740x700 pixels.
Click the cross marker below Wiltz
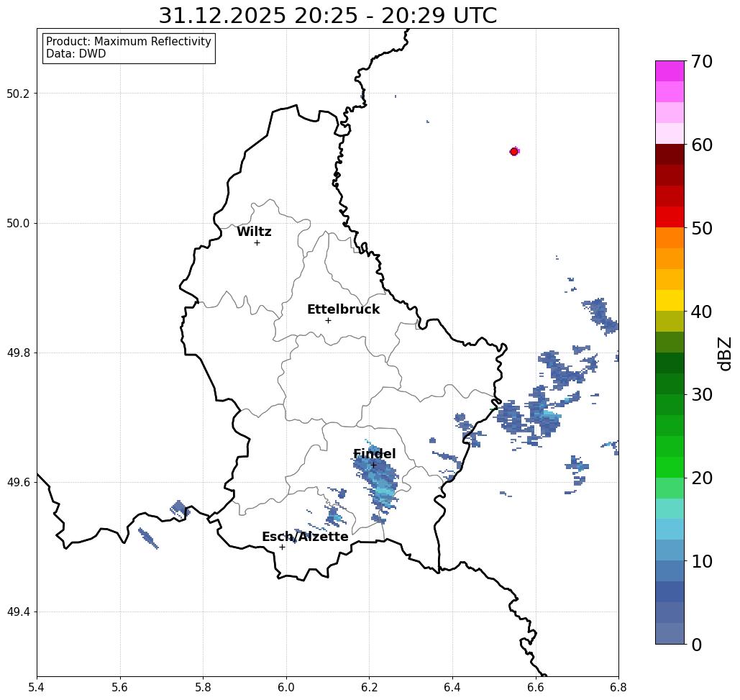tap(257, 242)
